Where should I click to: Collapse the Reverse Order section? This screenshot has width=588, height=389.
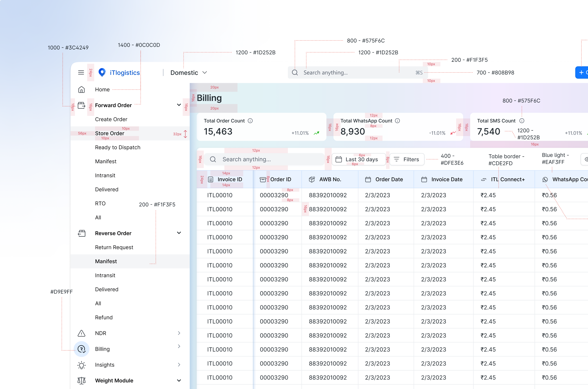179,233
